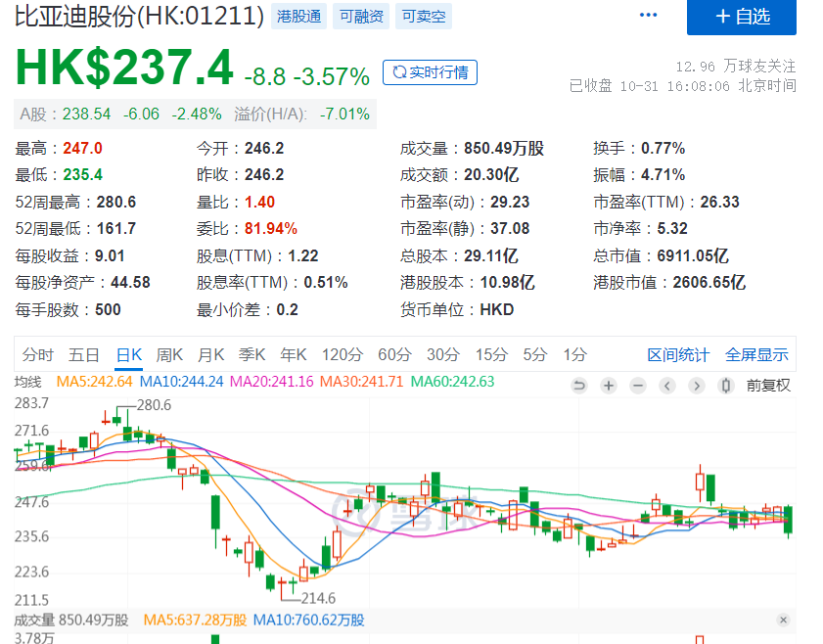Move chart right with next arrow

(x=697, y=386)
